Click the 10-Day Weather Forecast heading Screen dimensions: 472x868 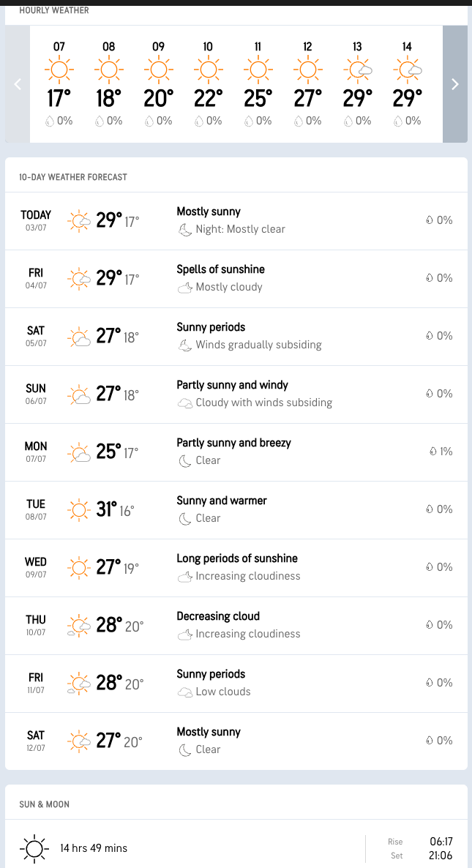pos(73,177)
